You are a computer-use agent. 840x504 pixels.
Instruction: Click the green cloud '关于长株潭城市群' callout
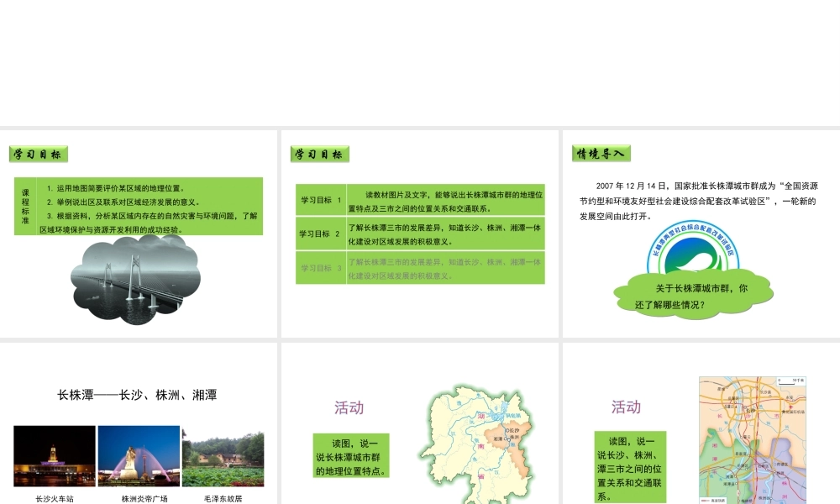click(x=693, y=295)
